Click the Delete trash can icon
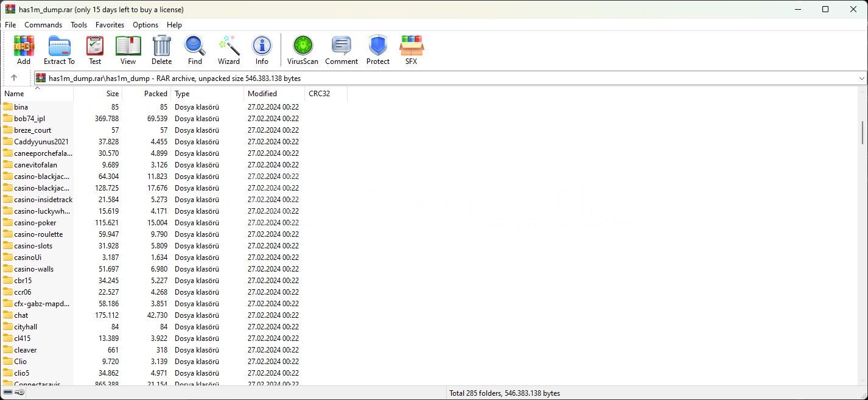Image resolution: width=868 pixels, height=400 pixels. pos(161,49)
